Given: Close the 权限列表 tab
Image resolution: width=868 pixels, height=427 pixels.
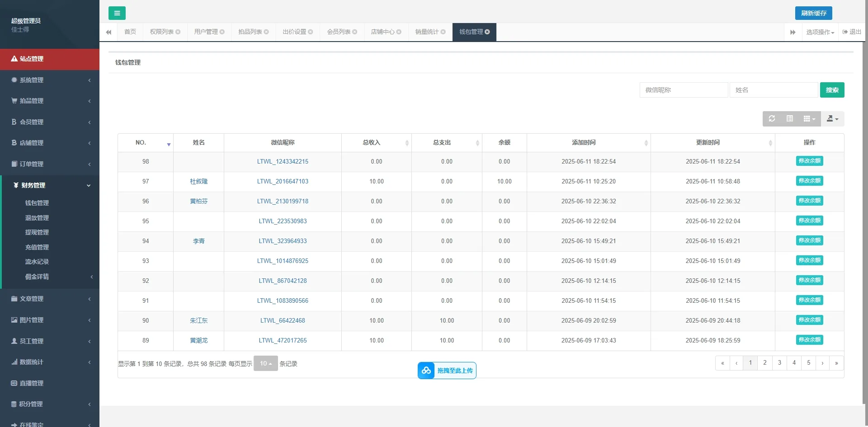Looking at the screenshot, I should pos(178,32).
